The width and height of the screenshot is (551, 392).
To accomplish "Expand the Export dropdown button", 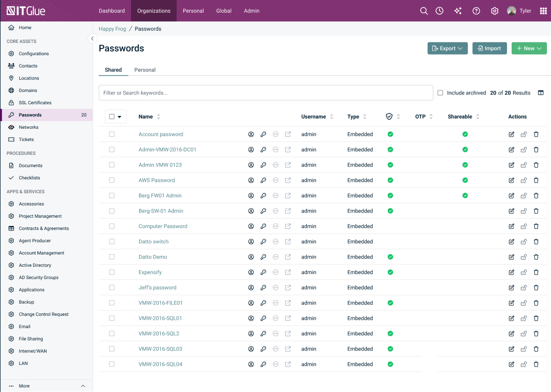I will click(x=447, y=49).
